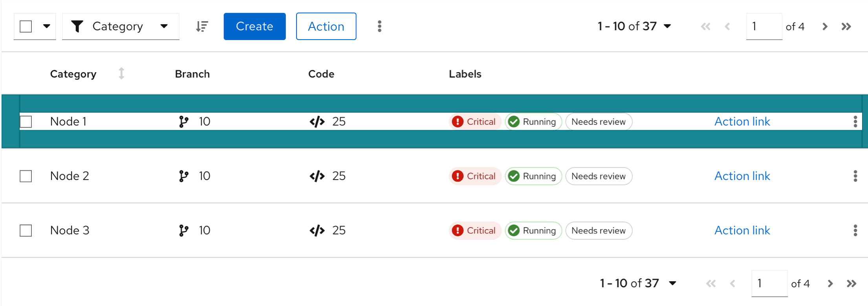Click the Category column sort arrows
The image size is (868, 306).
[x=121, y=74]
